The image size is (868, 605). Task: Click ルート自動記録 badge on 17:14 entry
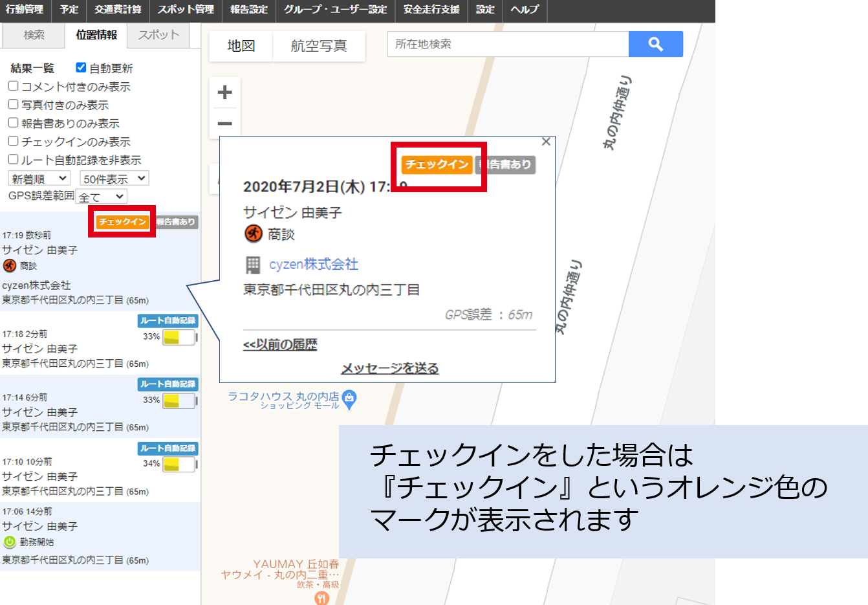coord(168,384)
